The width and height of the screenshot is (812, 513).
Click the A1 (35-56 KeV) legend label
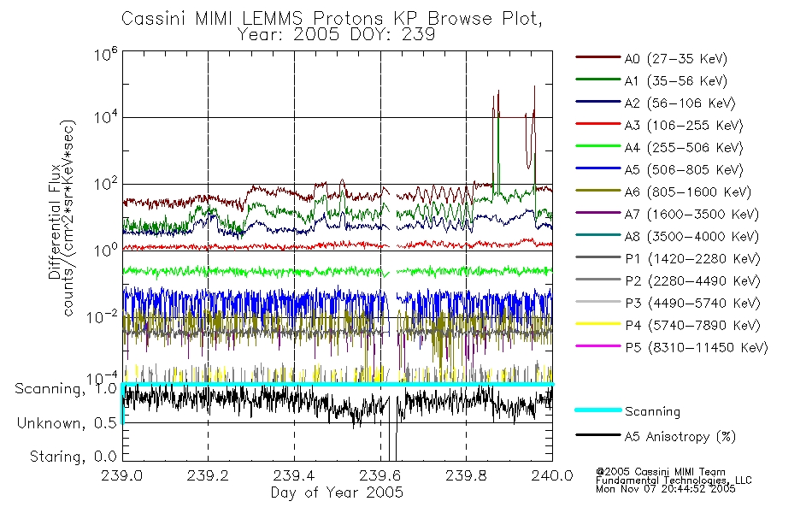point(676,81)
